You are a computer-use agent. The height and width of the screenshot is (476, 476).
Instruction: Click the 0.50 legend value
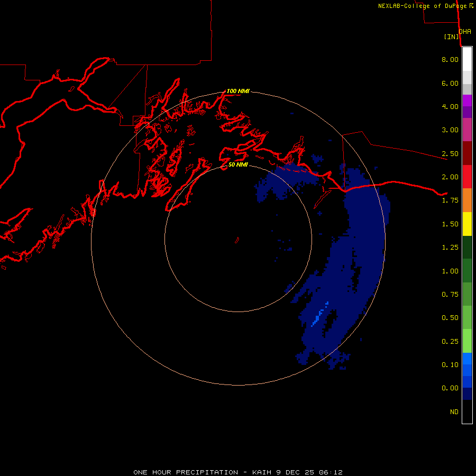(x=450, y=318)
